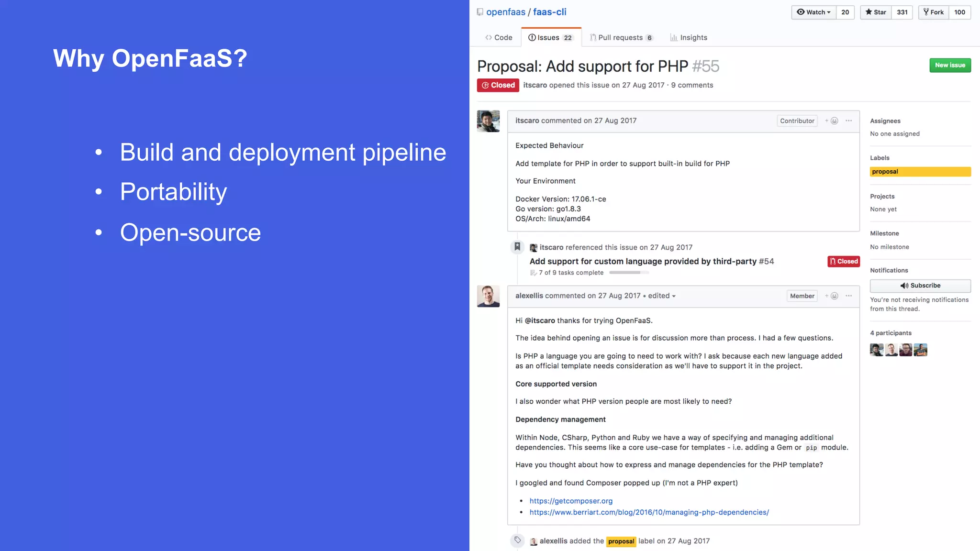Click the red Closed issue status badge

pos(498,85)
